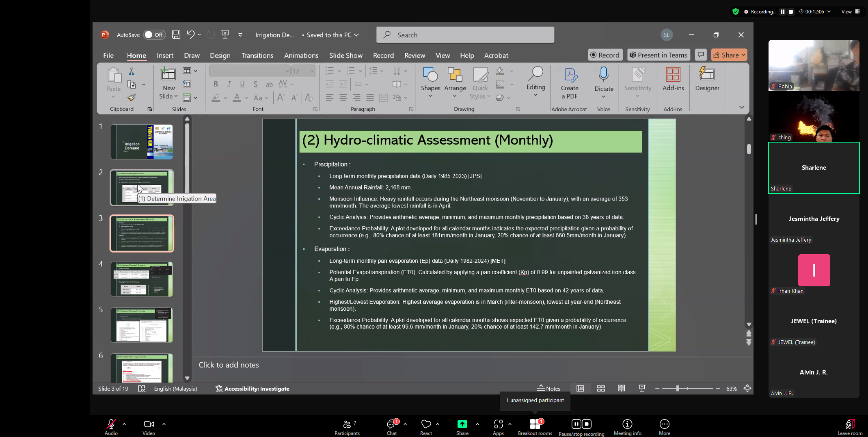The height and width of the screenshot is (437, 868).
Task: Start presentation from beginning icon
Action: pyautogui.click(x=225, y=35)
